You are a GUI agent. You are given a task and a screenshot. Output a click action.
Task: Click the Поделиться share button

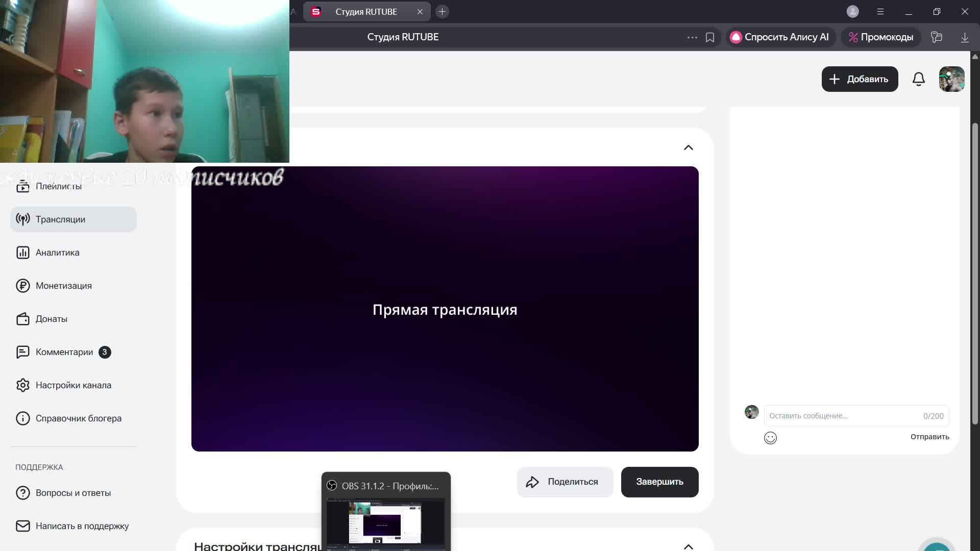tap(565, 482)
